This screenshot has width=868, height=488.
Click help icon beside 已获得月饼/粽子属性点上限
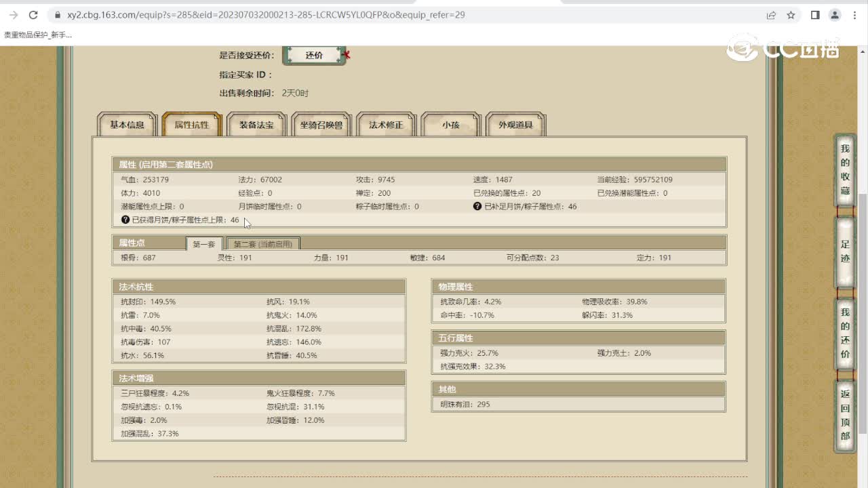(125, 220)
